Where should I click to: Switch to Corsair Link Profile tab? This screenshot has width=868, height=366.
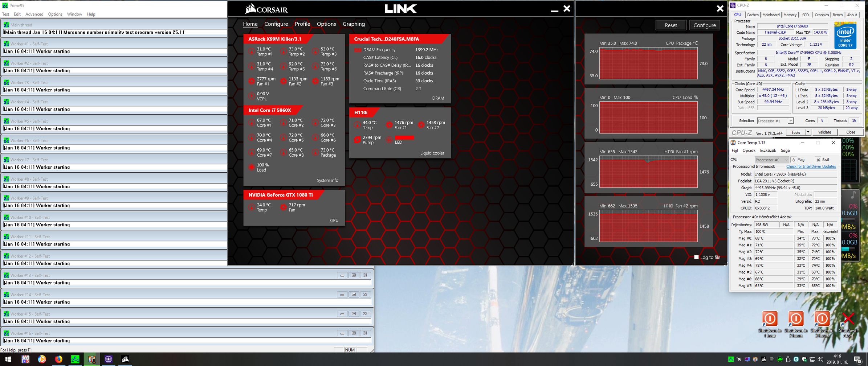(x=302, y=24)
